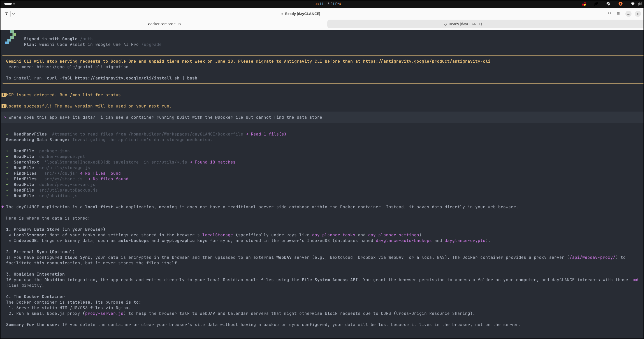
Task: Open the Steam tray icon
Action: point(608,4)
